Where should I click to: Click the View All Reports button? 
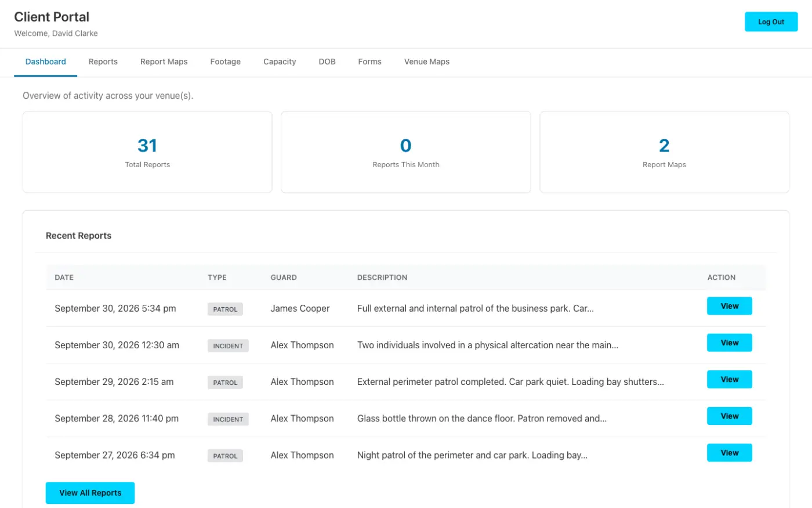click(90, 493)
